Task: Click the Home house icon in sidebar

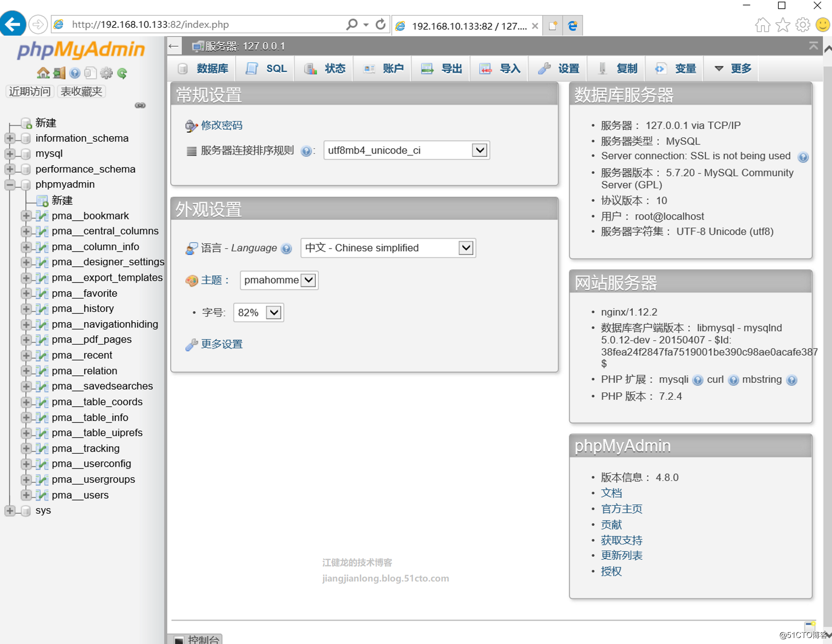Action: pyautogui.click(x=43, y=73)
